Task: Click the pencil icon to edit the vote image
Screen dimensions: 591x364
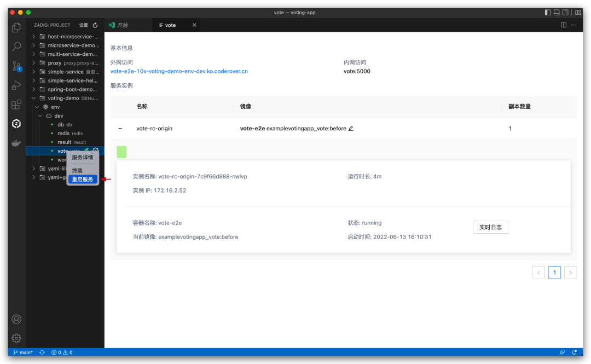Action: point(352,128)
